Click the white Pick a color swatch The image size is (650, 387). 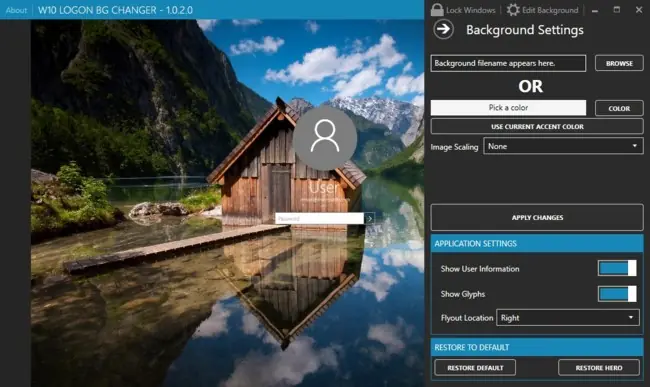coord(508,108)
